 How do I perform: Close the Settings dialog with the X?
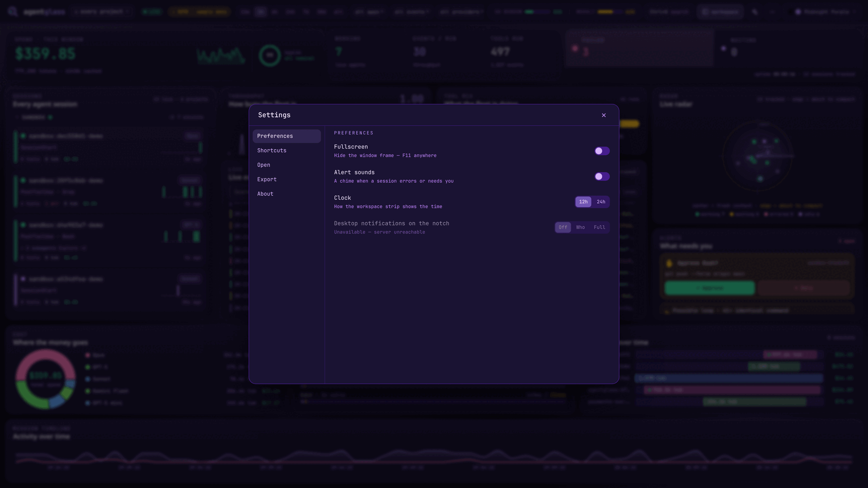point(604,115)
